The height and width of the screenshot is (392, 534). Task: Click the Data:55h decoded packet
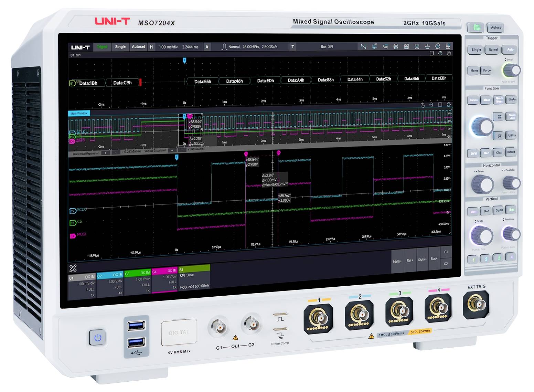(x=202, y=82)
